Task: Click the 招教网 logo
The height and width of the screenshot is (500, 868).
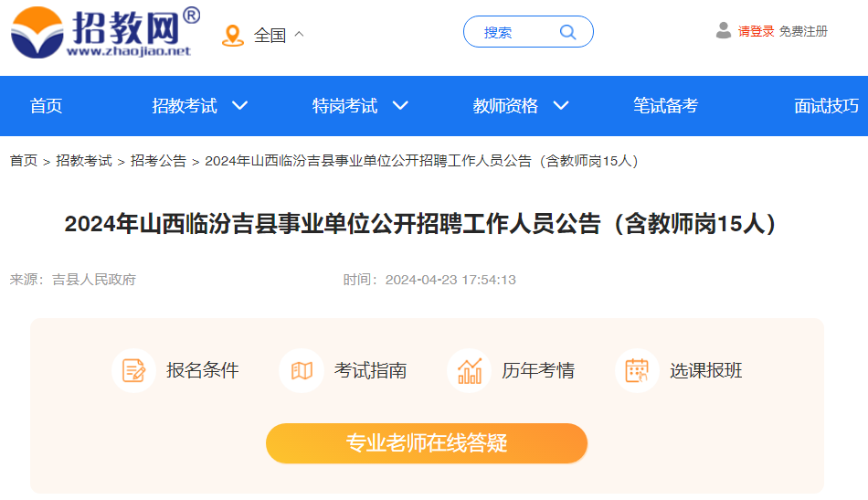Action: [x=105, y=32]
